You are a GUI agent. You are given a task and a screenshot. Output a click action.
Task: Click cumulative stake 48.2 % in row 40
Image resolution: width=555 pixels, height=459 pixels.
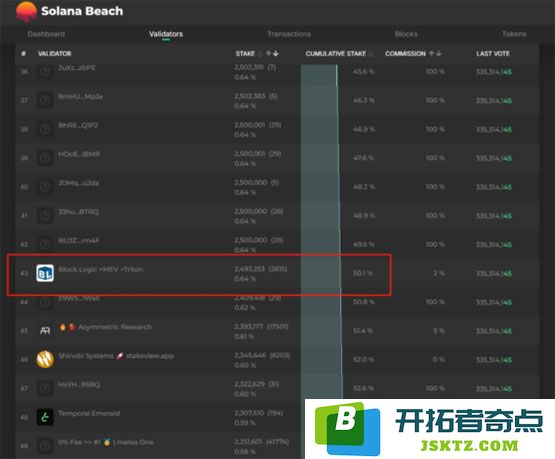coord(364,187)
